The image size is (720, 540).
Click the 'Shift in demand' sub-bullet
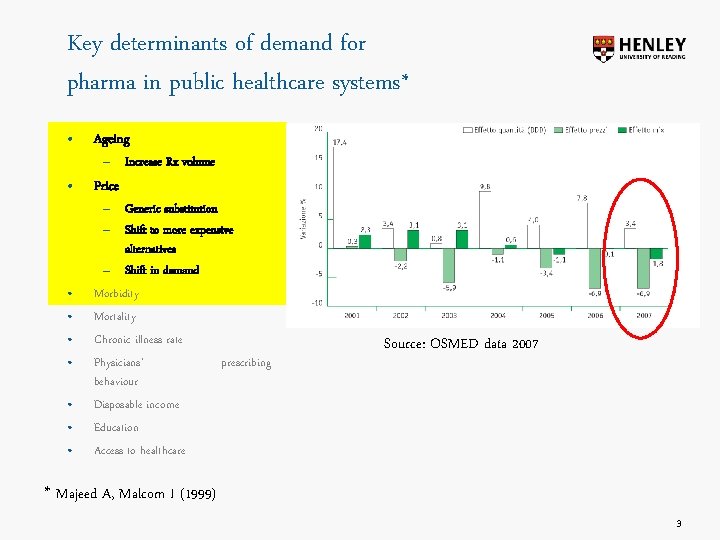162,270
